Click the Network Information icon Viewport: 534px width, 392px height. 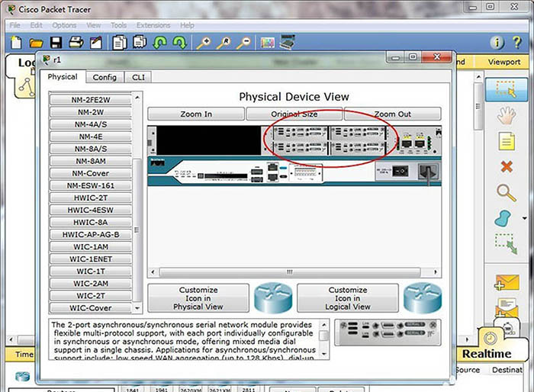497,43
